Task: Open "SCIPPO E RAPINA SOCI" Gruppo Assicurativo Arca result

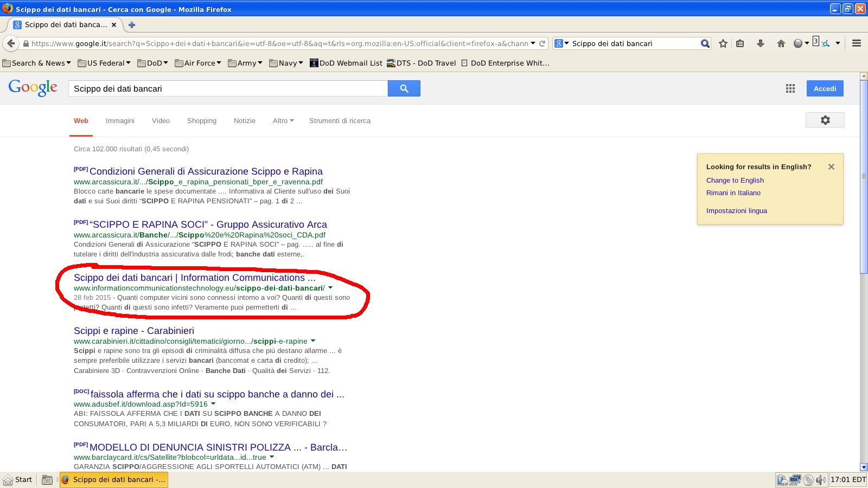Action: click(x=208, y=224)
